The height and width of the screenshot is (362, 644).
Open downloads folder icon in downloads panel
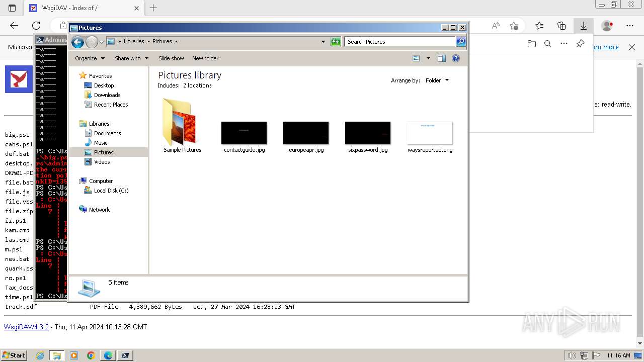click(532, 44)
